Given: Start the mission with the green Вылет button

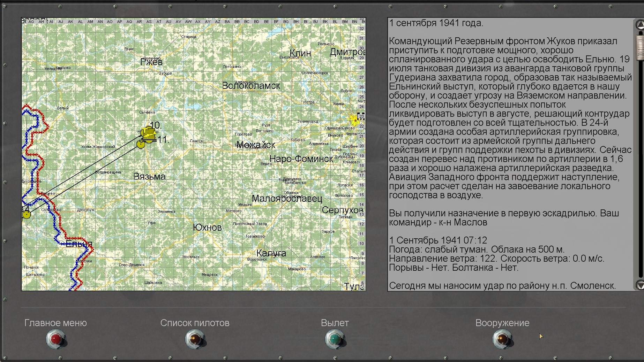Looking at the screenshot, I should (335, 339).
